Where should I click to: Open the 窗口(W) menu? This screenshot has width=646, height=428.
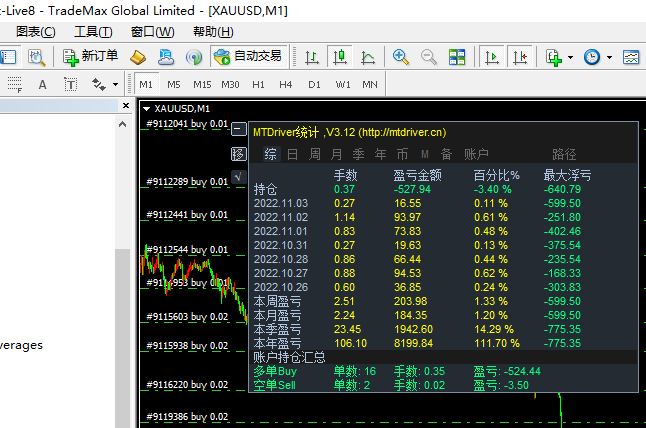[x=152, y=32]
